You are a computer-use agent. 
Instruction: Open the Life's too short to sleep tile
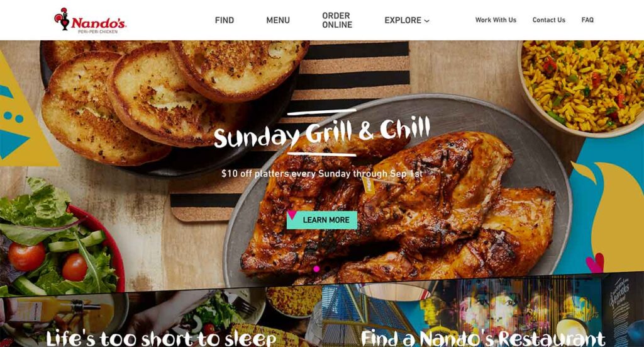[x=160, y=319]
